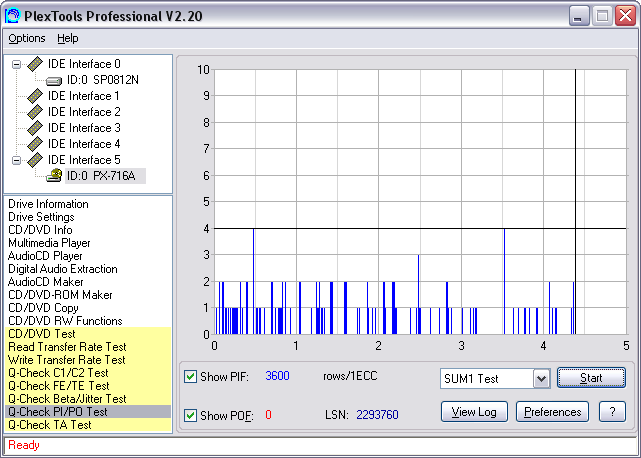Image resolution: width=641 pixels, height=458 pixels.
Task: Select AudioCD Maker entry
Action: tap(46, 282)
